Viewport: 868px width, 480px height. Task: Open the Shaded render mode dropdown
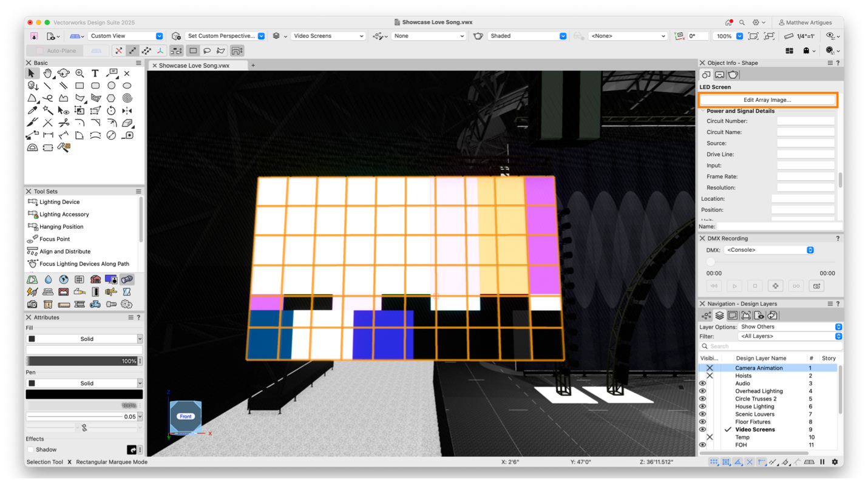point(527,36)
